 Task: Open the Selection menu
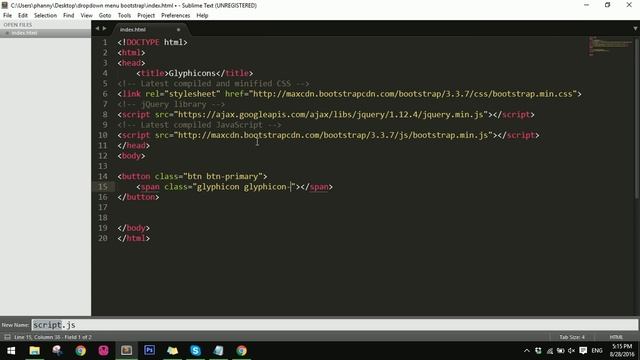[45, 16]
